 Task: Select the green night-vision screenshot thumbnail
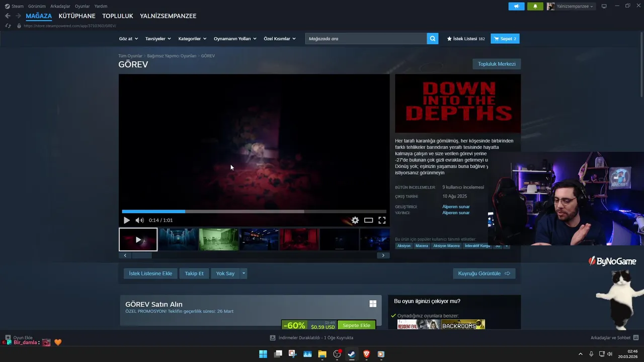[219, 239]
